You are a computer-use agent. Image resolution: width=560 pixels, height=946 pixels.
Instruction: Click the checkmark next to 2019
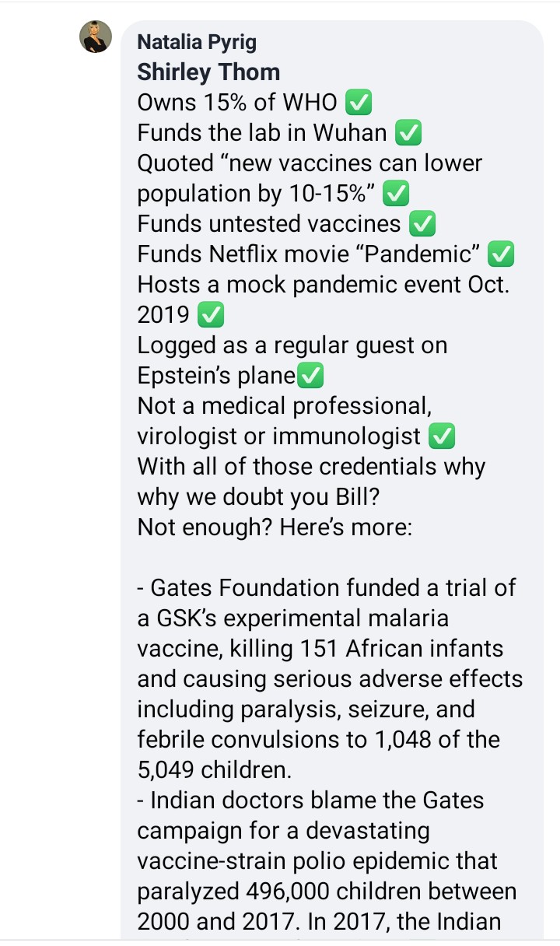tap(212, 315)
